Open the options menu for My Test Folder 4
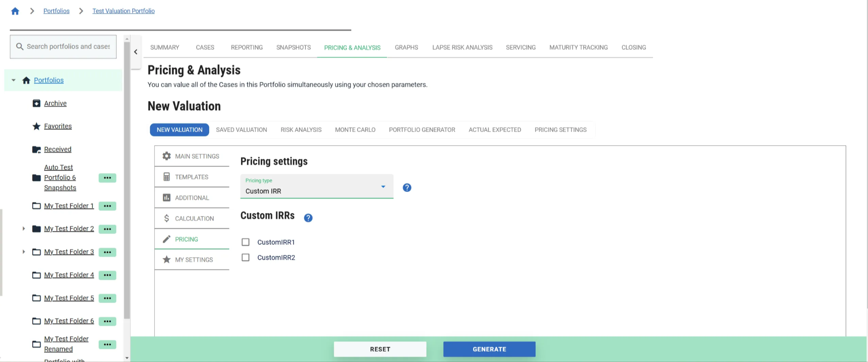The width and height of the screenshot is (868, 362). pyautogui.click(x=107, y=275)
